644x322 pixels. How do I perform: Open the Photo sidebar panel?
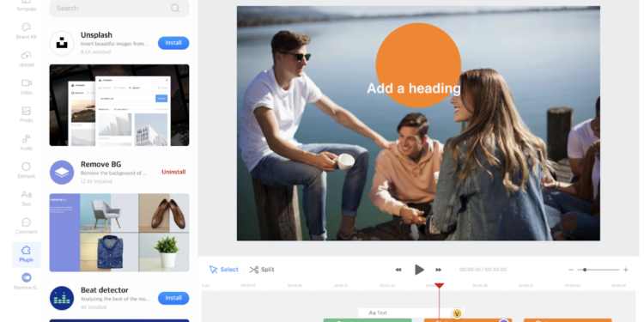coord(27,115)
